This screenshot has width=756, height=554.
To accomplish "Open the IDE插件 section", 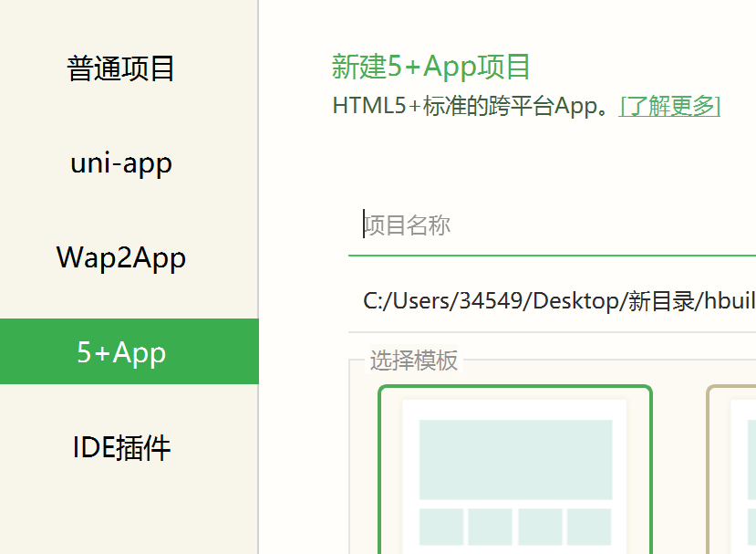I will [119, 446].
